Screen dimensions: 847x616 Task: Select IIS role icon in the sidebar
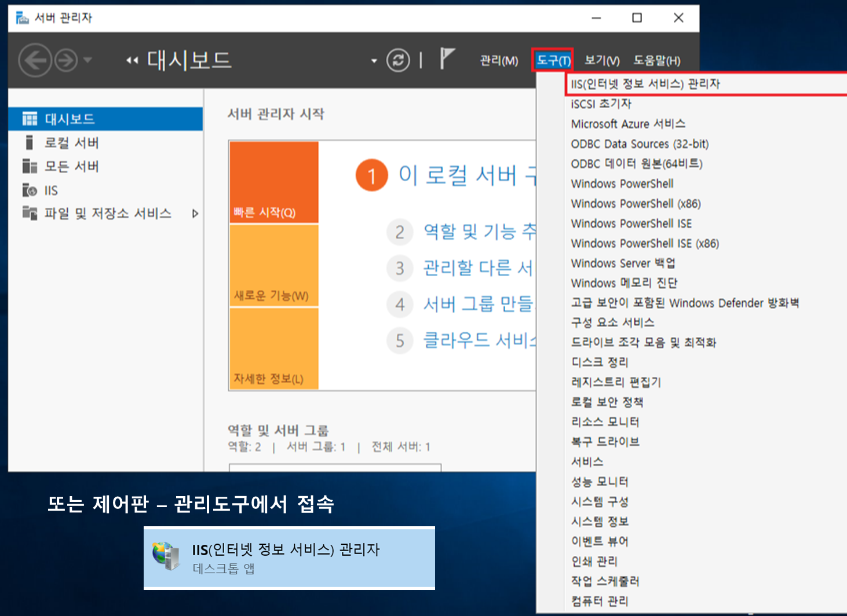pos(30,190)
